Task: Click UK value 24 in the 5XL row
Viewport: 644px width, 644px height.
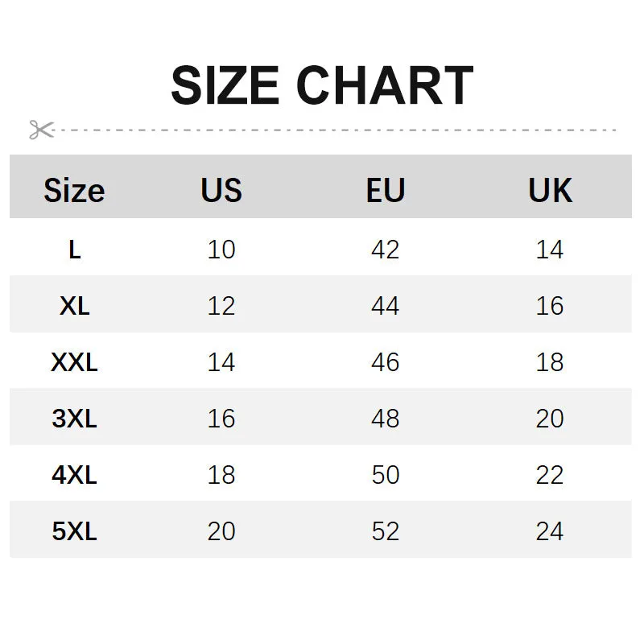Action: [x=550, y=531]
